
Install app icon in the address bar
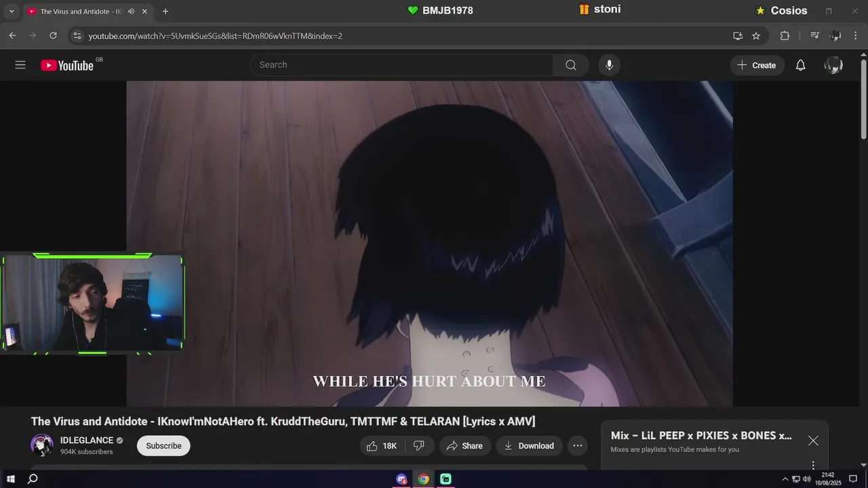click(738, 35)
